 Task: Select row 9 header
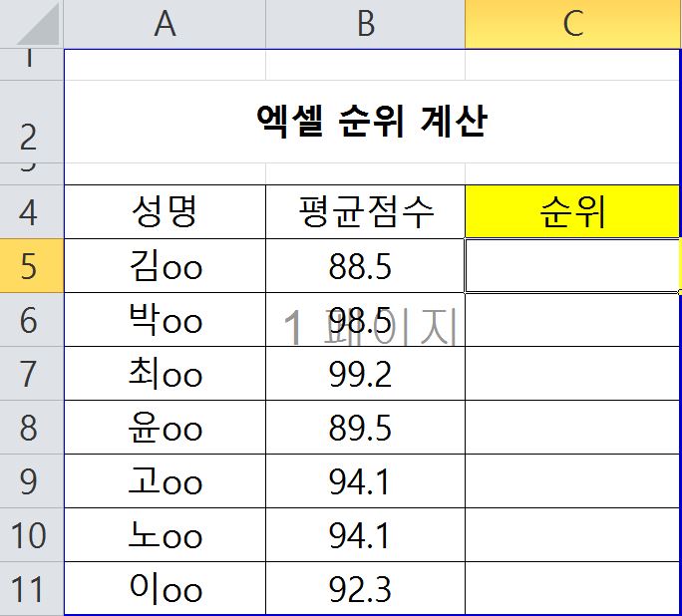(x=32, y=481)
